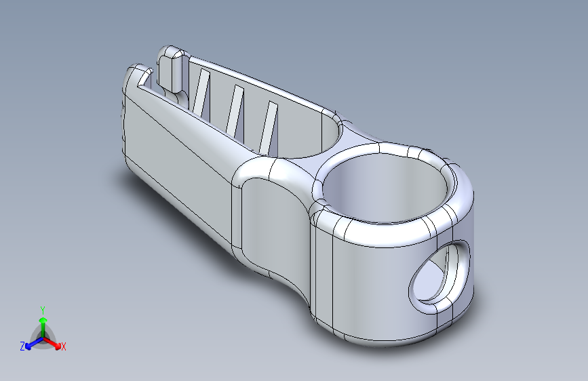Click the blue Z axis of orientation triad
This screenshot has height=381, width=588.
tap(33, 344)
